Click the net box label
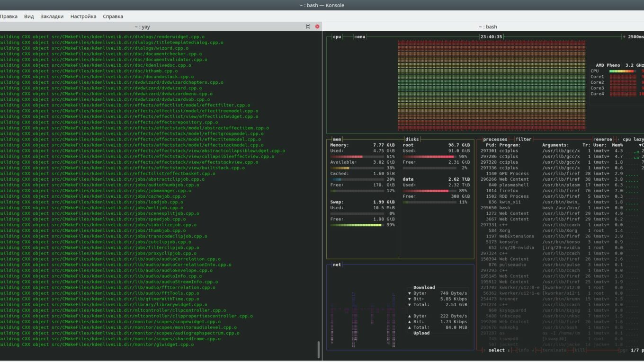 (337, 265)
